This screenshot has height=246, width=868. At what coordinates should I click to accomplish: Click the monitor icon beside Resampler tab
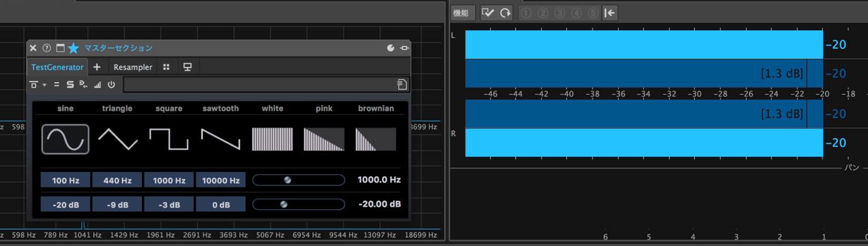coord(188,67)
